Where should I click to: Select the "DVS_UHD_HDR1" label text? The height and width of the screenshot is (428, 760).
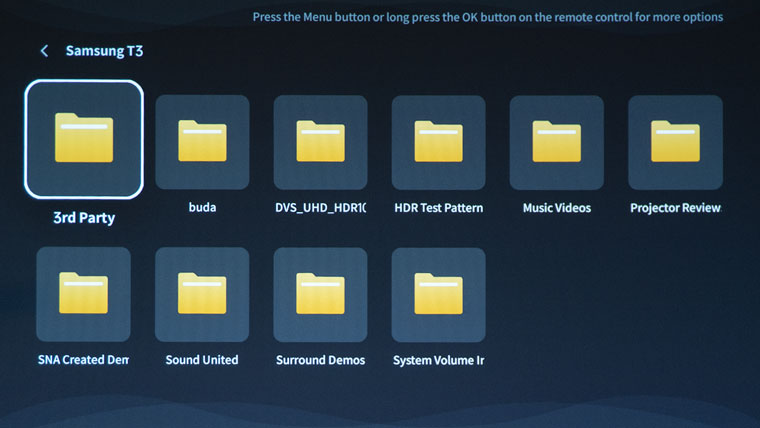320,208
